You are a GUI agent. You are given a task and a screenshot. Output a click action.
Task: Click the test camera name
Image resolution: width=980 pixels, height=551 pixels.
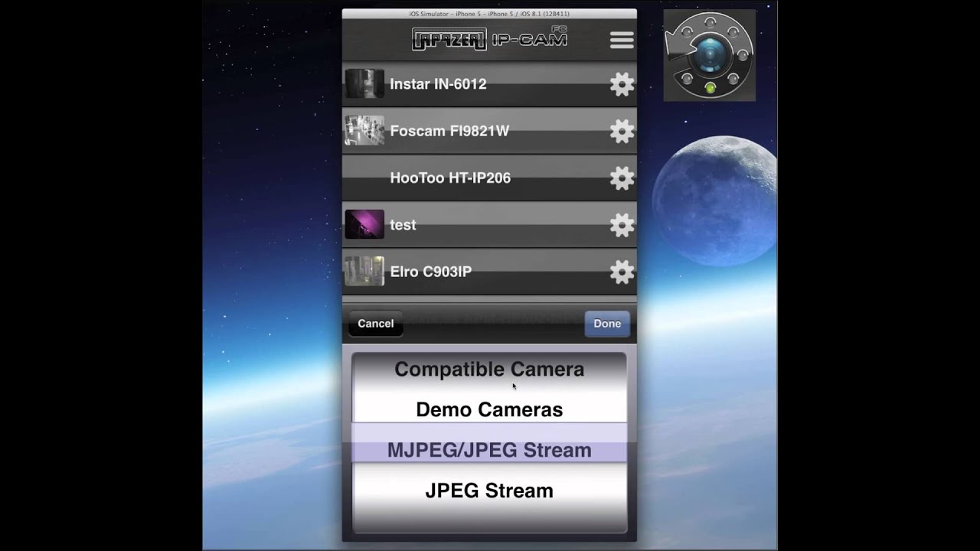[403, 225]
